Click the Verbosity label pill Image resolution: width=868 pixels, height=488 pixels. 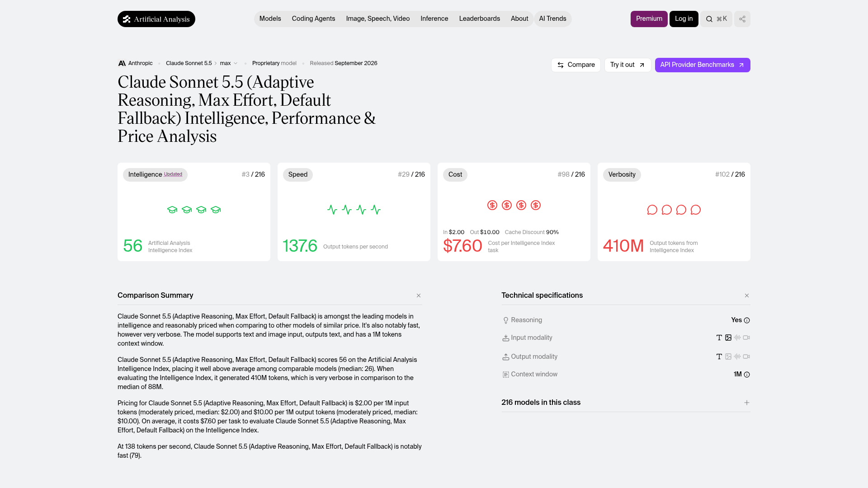(x=622, y=175)
